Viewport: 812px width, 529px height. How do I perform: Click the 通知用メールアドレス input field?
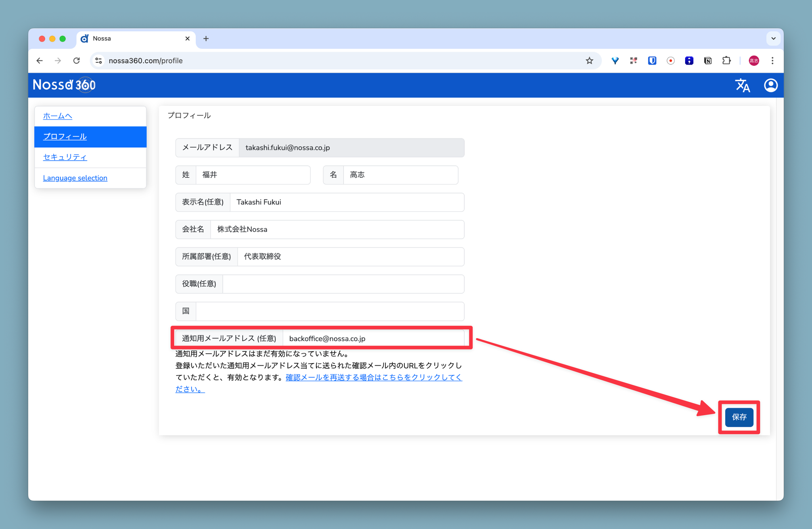pyautogui.click(x=373, y=339)
